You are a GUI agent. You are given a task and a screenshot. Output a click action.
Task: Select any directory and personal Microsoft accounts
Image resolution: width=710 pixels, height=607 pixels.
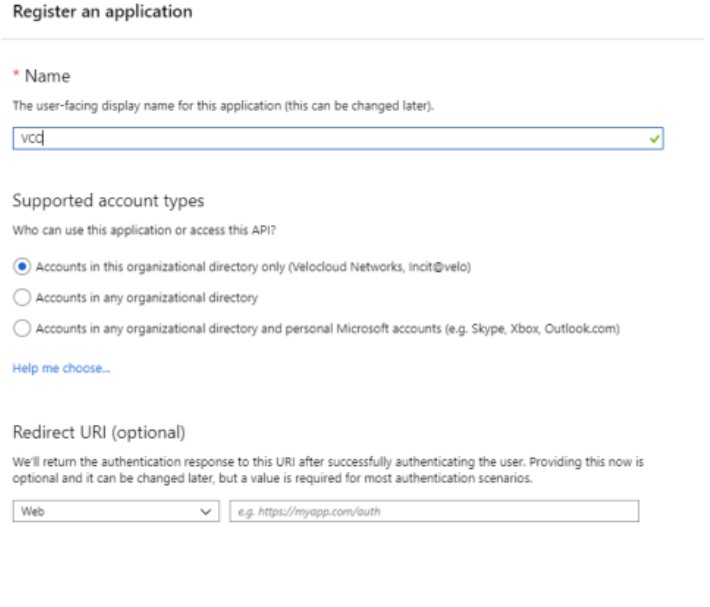pos(22,328)
